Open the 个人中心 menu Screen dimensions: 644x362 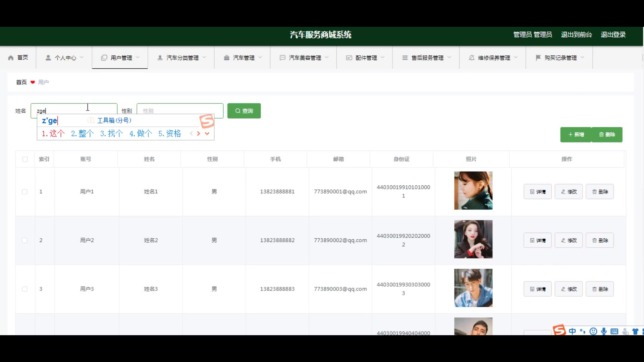(64, 58)
